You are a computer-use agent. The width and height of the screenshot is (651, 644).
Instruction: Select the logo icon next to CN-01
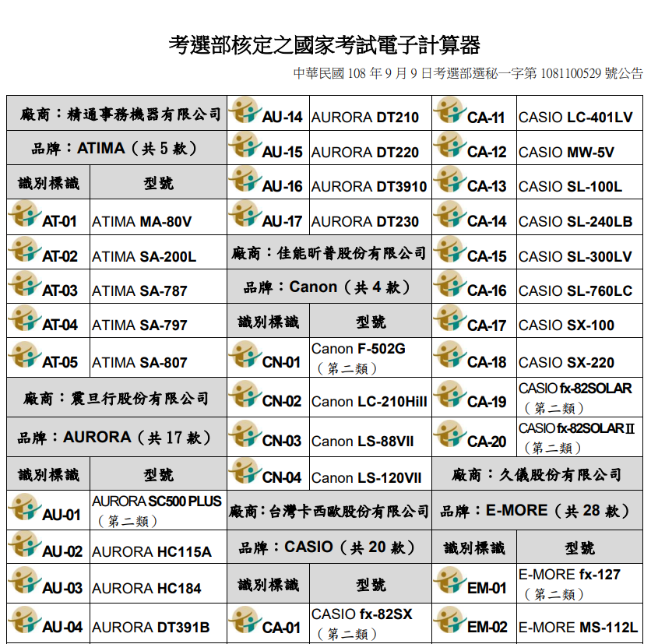245,354
